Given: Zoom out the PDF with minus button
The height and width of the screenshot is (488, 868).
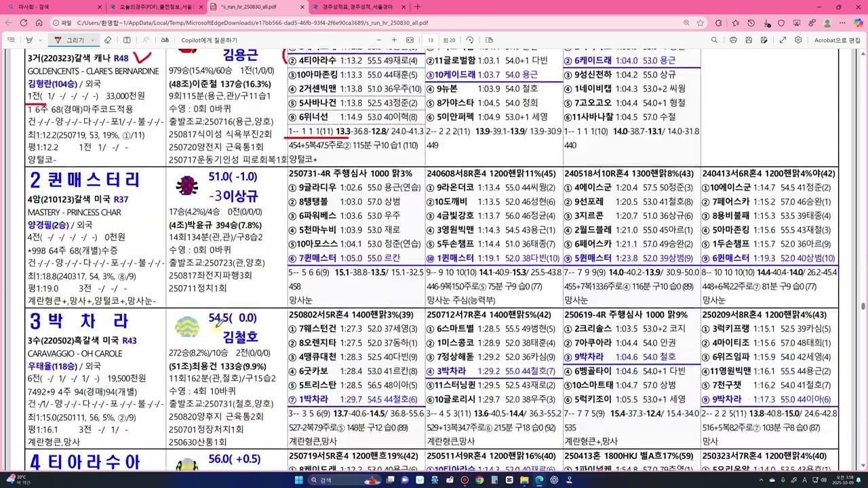Looking at the screenshot, I should point(378,40).
